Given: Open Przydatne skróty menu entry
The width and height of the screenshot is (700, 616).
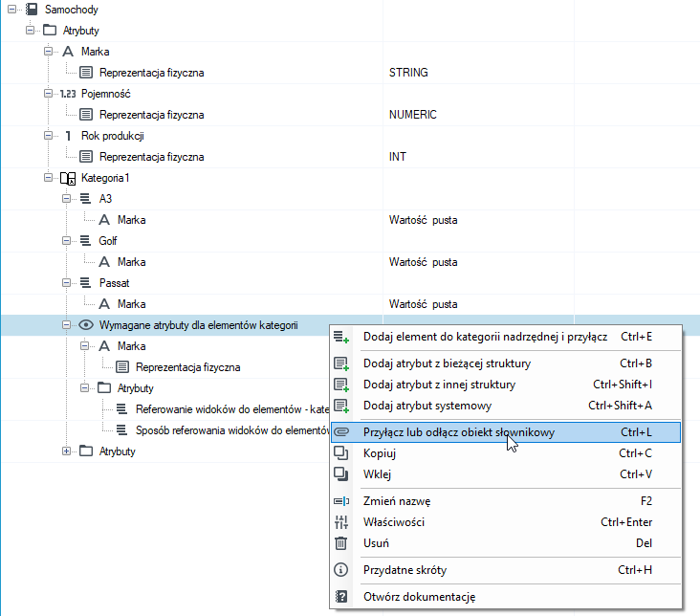Looking at the screenshot, I should coord(506,570).
